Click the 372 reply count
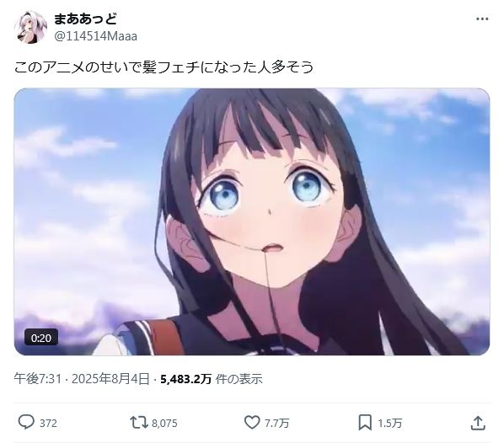This screenshot has height=443, width=504. [x=48, y=423]
